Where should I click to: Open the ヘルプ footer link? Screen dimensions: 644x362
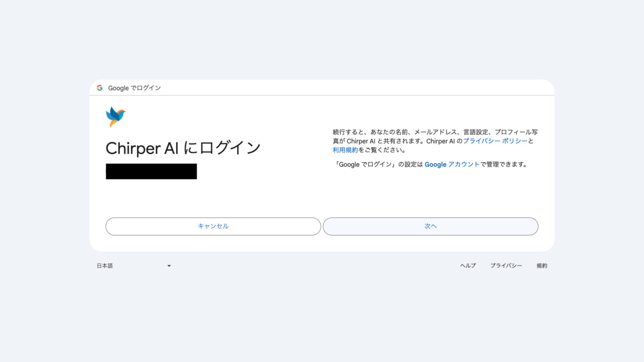pos(467,265)
